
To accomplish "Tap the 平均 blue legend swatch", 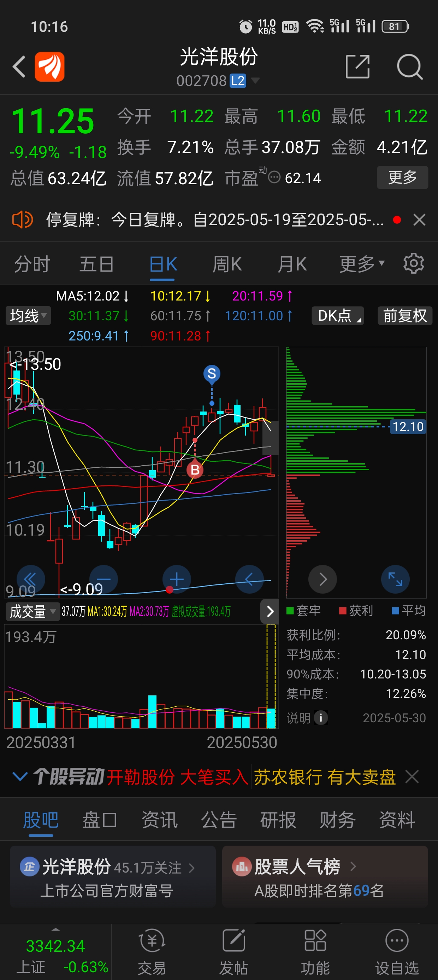I will (395, 611).
